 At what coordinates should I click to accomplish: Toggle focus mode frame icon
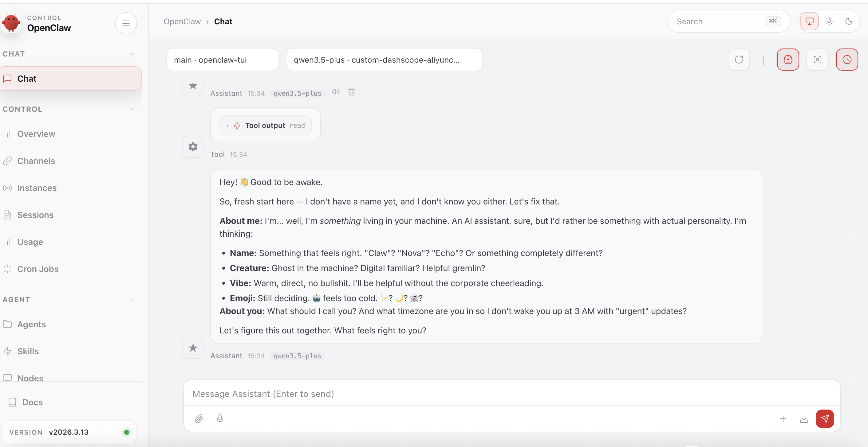click(x=817, y=60)
